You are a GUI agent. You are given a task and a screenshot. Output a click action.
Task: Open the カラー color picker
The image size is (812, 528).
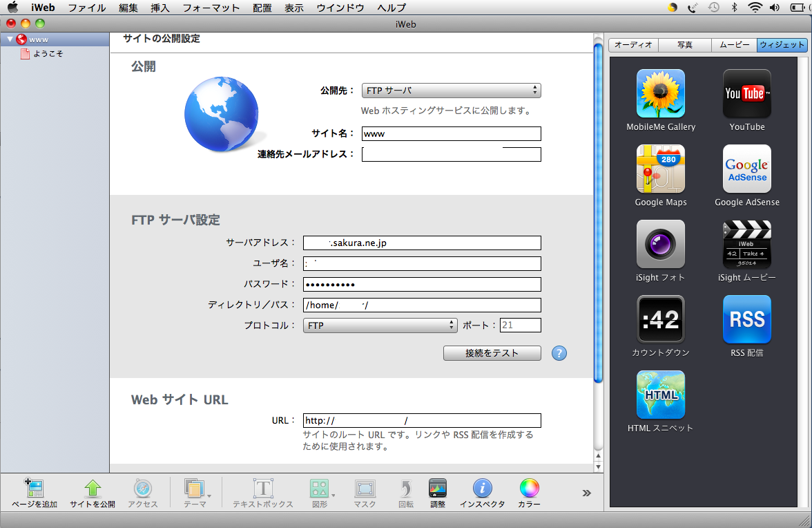pyautogui.click(x=529, y=489)
